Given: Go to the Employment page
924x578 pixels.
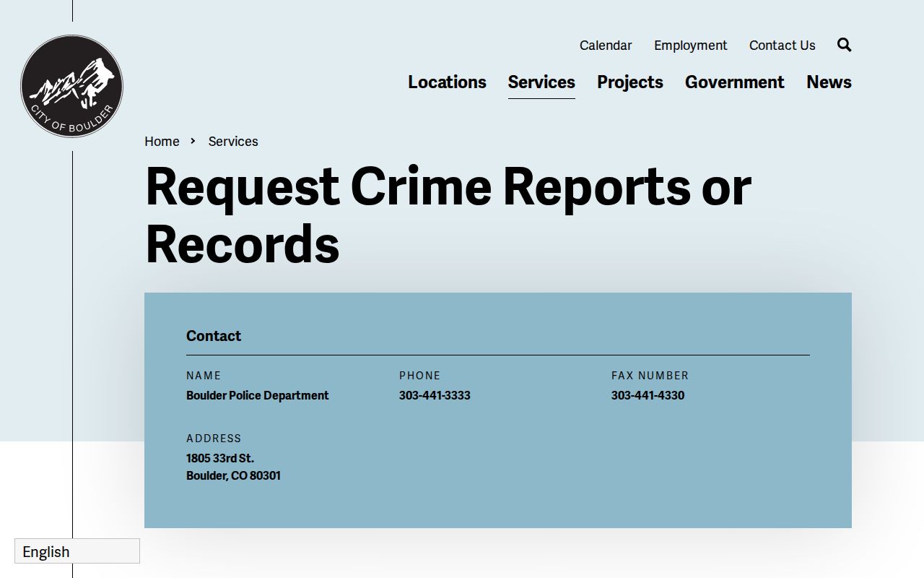Looking at the screenshot, I should coord(691,46).
